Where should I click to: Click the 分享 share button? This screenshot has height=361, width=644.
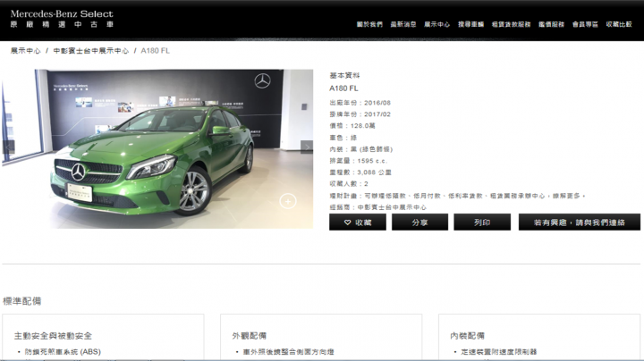(x=419, y=222)
